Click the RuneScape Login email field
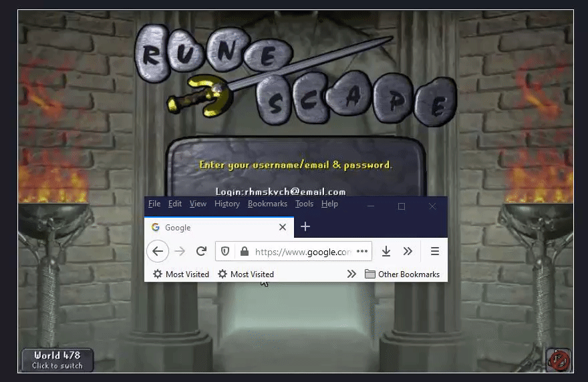This screenshot has height=382, width=588. [281, 192]
